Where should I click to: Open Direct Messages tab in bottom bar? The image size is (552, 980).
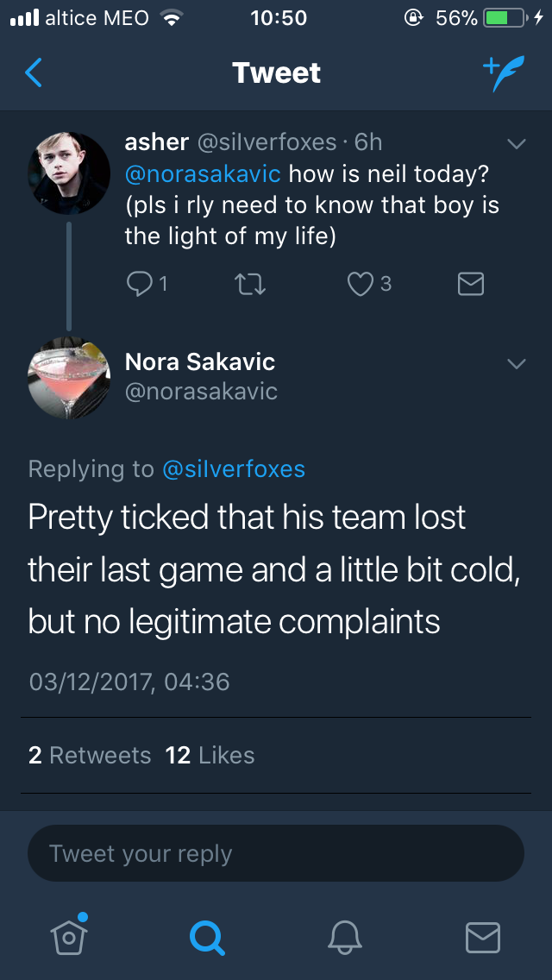[x=482, y=936]
